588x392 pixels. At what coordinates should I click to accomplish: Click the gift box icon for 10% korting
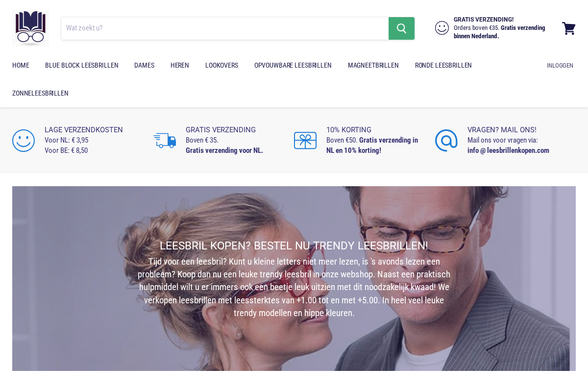coord(305,141)
